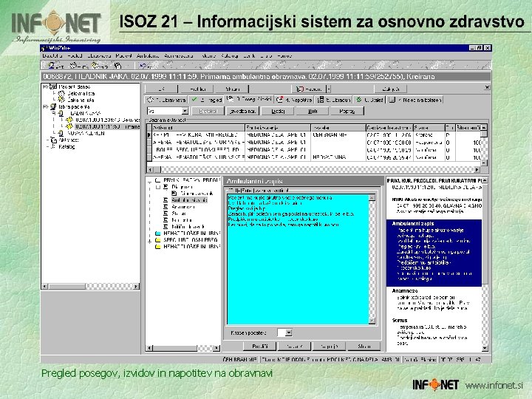Click down arrow of the right summary panel's scrollbar
This screenshot has width=532, height=399.
[x=485, y=348]
